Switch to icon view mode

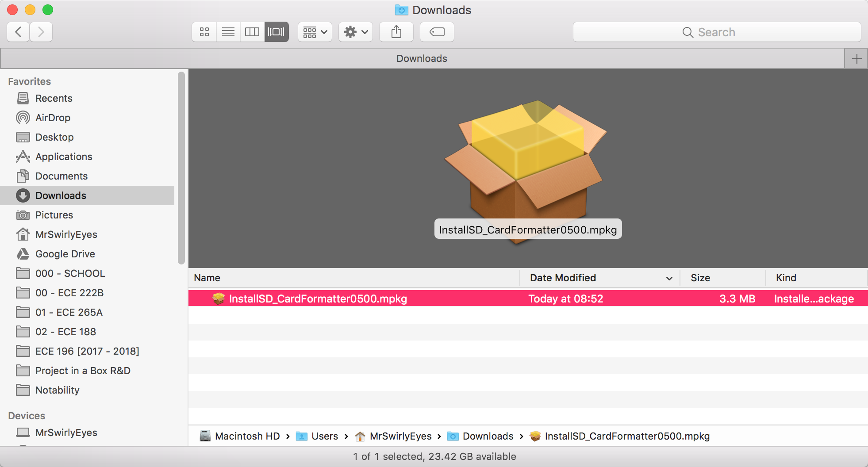(x=204, y=32)
